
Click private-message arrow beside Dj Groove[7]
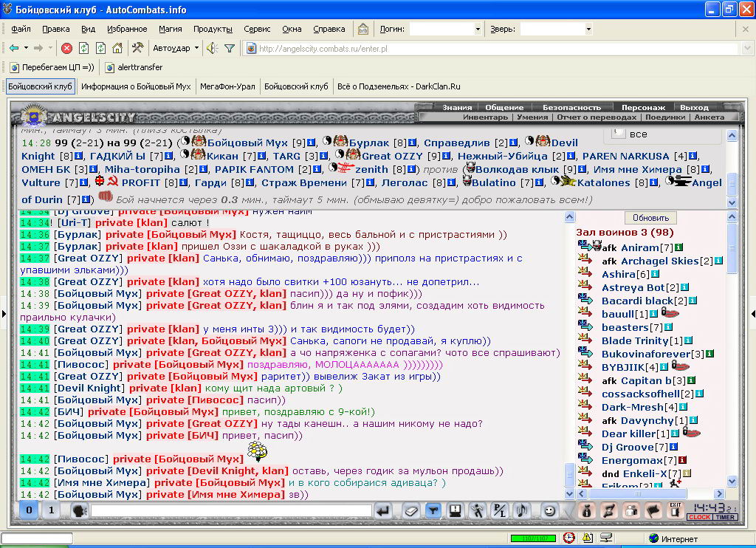click(x=585, y=446)
